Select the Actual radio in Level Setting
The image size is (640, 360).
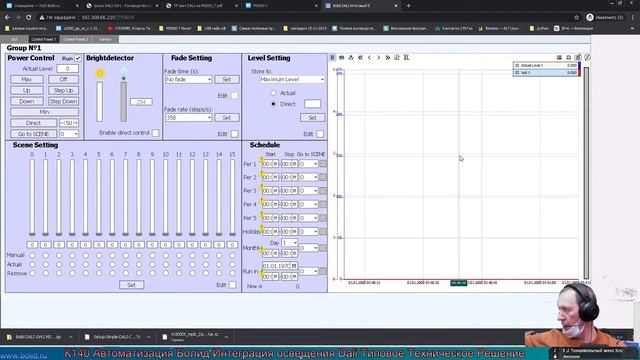273,93
